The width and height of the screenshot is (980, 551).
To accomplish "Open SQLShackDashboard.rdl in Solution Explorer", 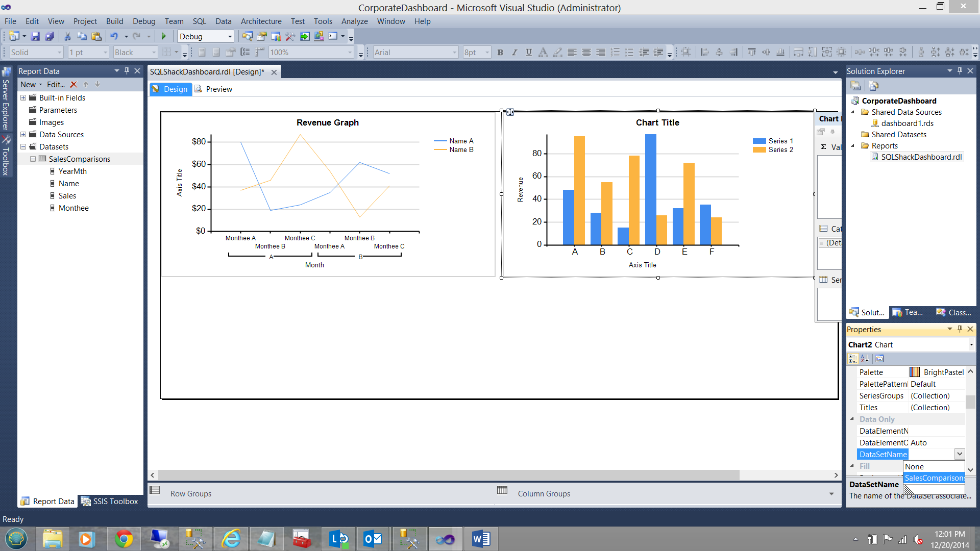I will coord(921,157).
